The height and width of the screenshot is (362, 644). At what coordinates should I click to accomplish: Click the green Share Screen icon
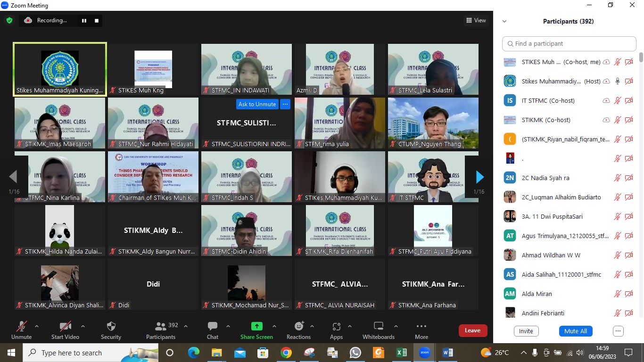256,326
